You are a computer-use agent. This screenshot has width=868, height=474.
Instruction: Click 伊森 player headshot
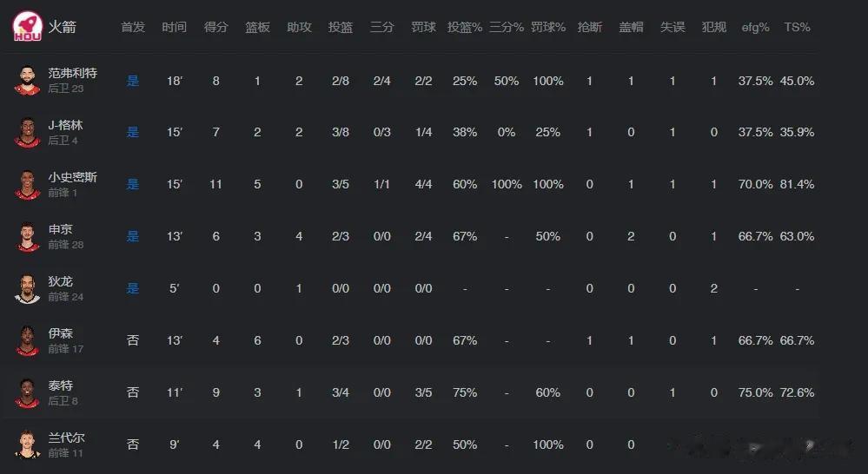coord(27,340)
